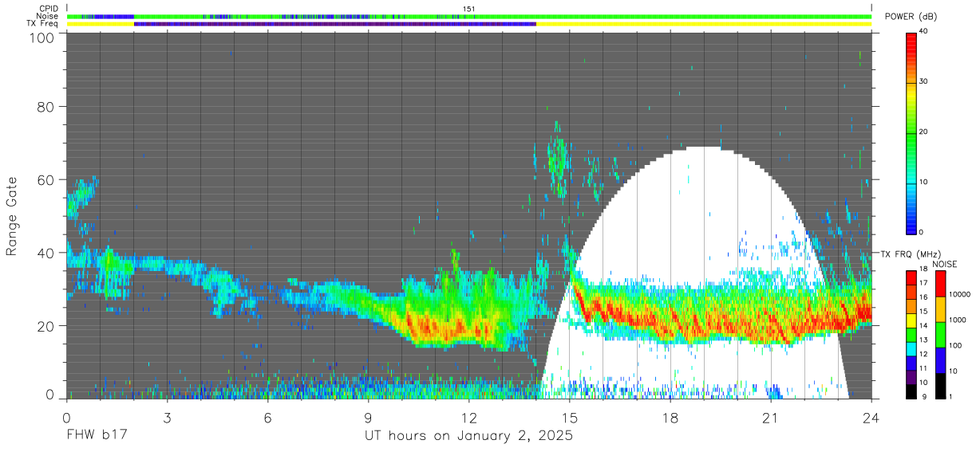The width and height of the screenshot is (980, 452).
Task: Select the 100 tick on Range Gate axis
Action: coord(41,37)
